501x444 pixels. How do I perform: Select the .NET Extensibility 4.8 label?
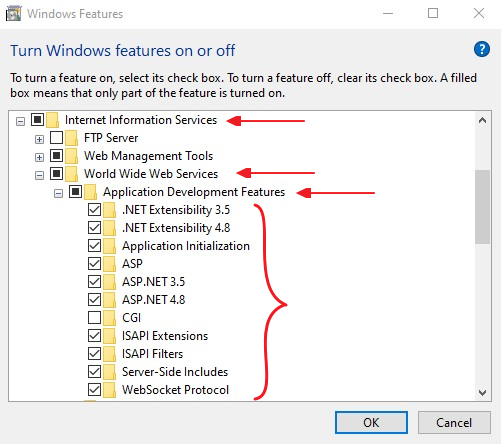(x=176, y=228)
